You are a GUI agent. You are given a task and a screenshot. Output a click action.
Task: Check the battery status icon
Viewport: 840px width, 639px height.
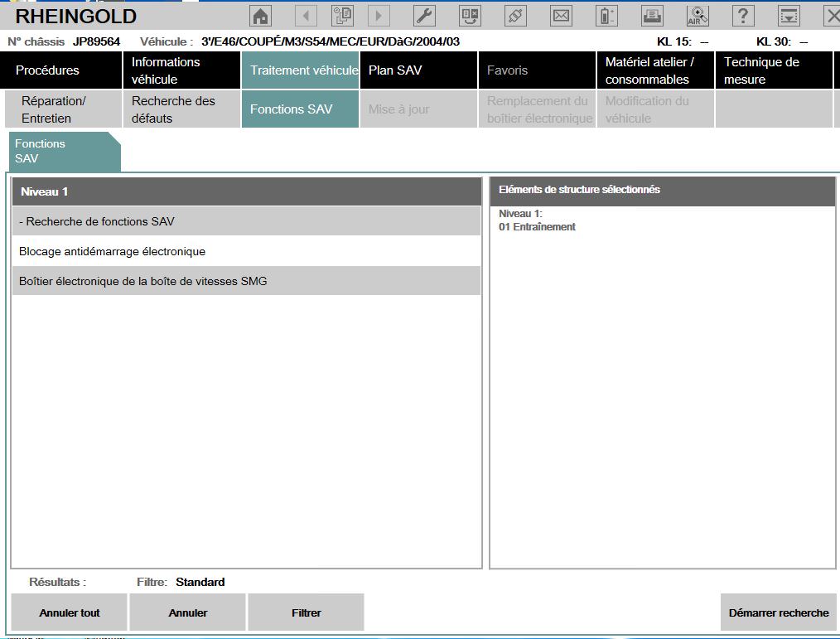click(x=606, y=16)
